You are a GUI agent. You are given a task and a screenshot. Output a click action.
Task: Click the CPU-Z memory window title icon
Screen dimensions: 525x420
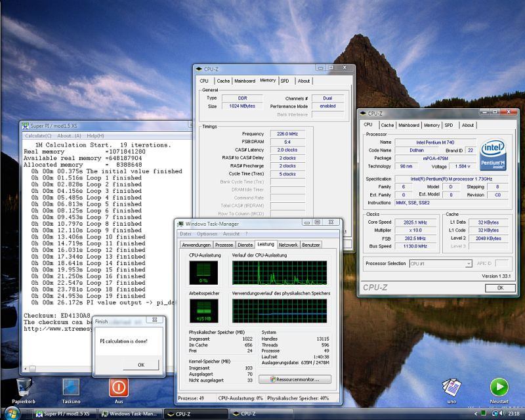tap(199, 69)
